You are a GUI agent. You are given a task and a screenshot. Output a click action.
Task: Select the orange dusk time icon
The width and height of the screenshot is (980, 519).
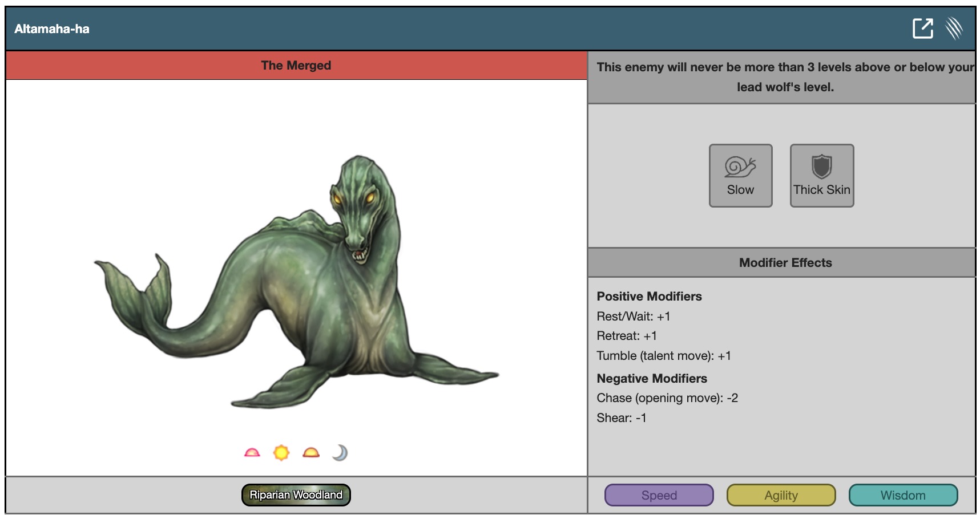[311, 453]
